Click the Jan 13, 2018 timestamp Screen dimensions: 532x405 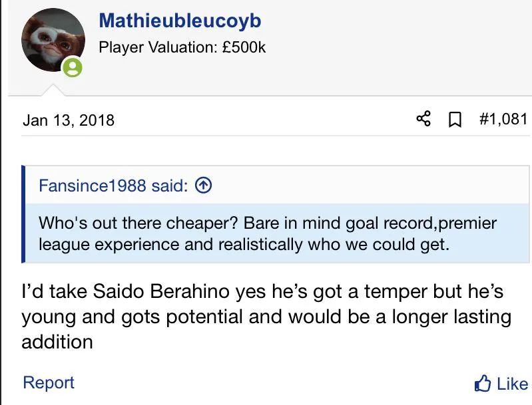69,120
